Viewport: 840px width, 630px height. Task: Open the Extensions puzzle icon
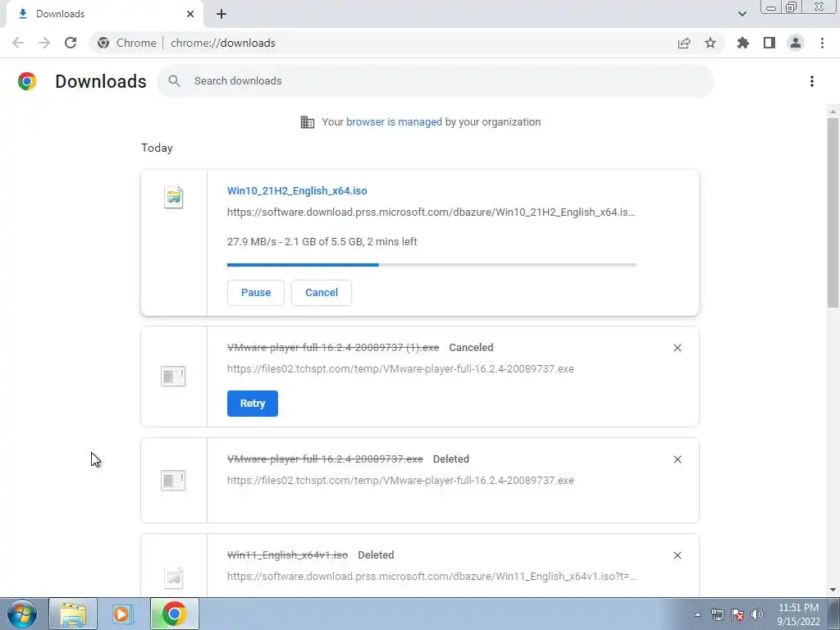click(742, 43)
